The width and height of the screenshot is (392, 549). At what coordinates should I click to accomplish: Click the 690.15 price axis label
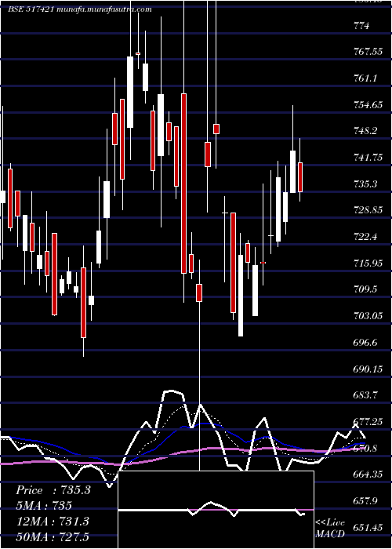click(368, 369)
